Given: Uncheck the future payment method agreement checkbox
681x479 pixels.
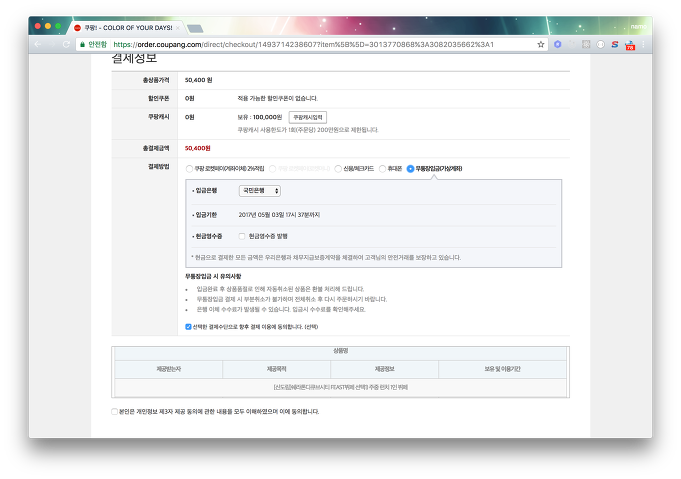Looking at the screenshot, I should [188, 327].
